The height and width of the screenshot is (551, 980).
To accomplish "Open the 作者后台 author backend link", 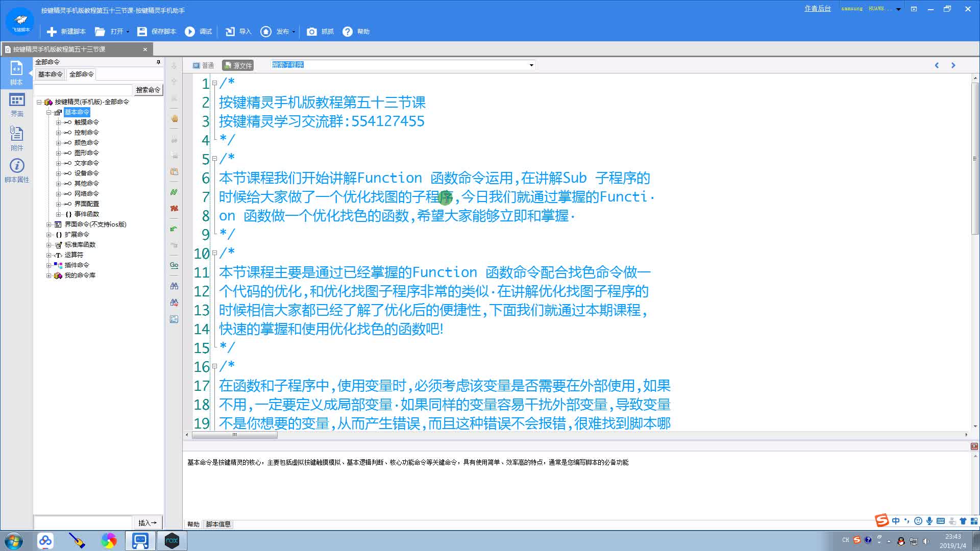I will click(818, 9).
